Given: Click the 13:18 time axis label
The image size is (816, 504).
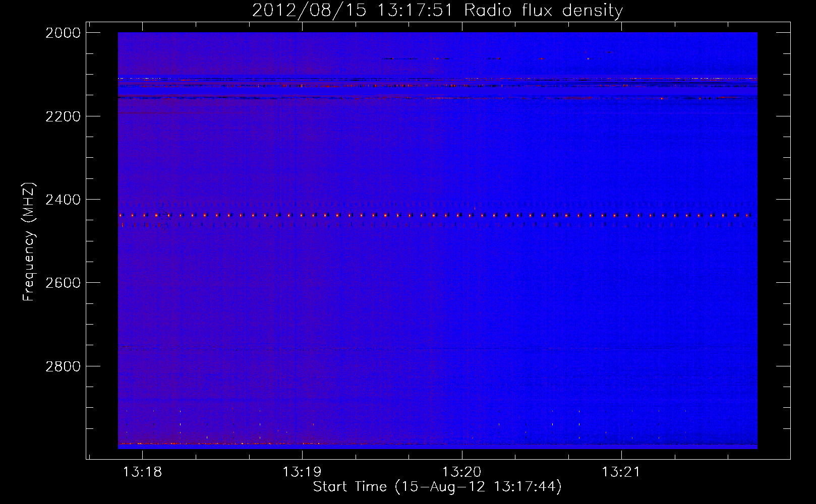Looking at the screenshot, I should [x=143, y=472].
